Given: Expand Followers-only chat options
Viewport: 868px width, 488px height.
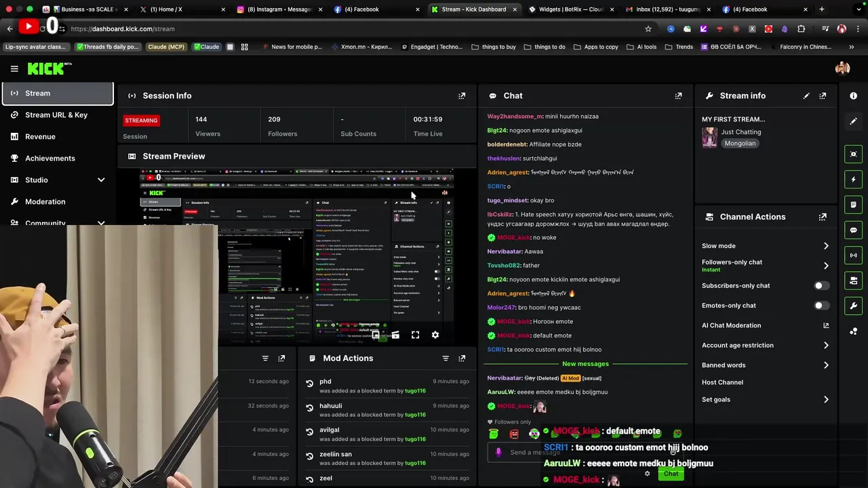Looking at the screenshot, I should (825, 266).
